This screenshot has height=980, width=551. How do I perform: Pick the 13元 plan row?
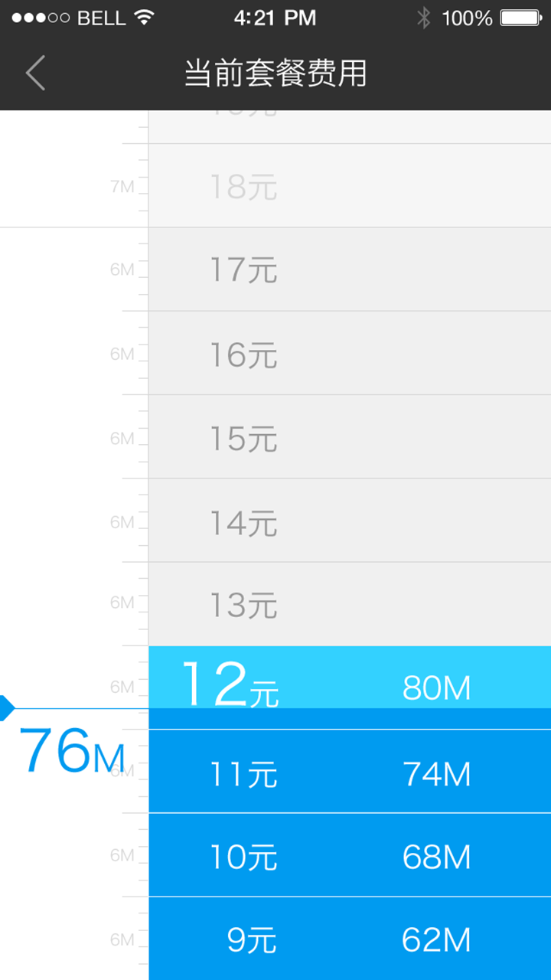point(349,605)
